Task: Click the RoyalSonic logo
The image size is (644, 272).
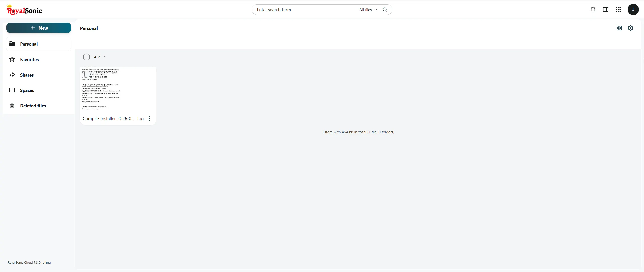Action: click(x=24, y=10)
